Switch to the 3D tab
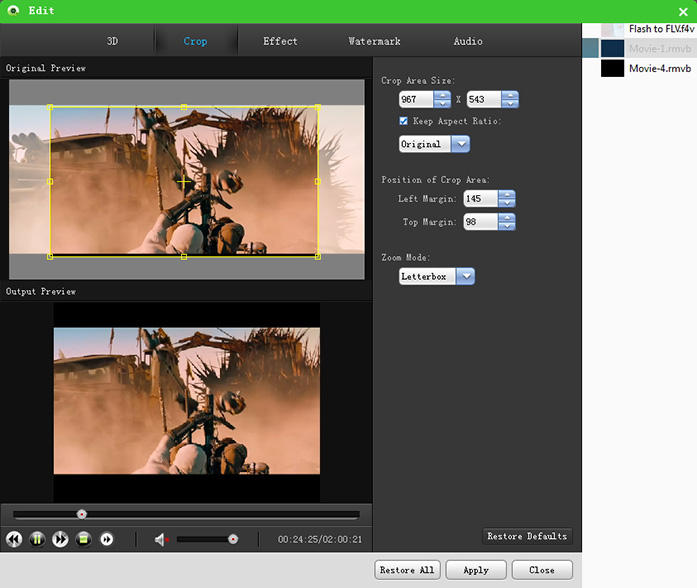697x588 pixels. click(112, 41)
